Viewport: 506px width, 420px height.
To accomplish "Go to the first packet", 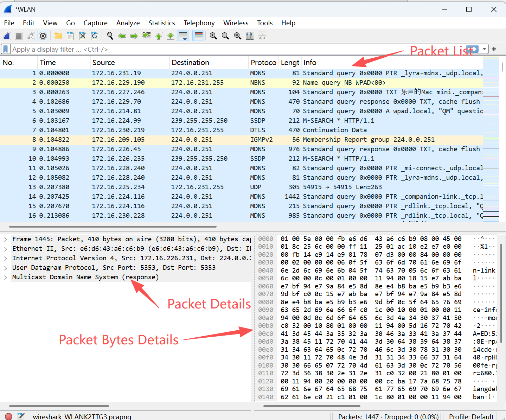I will pos(159,36).
